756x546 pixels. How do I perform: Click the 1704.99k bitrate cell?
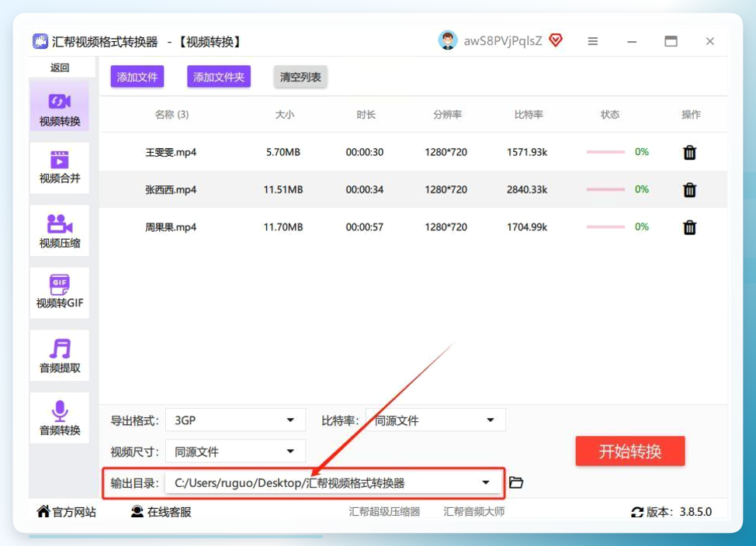coord(527,227)
